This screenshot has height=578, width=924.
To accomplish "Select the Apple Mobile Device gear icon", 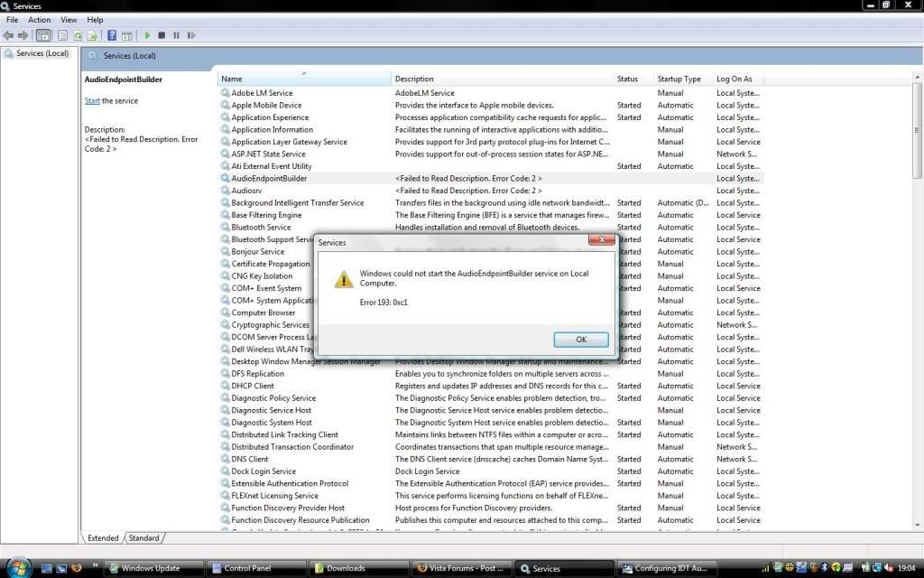I will (225, 105).
